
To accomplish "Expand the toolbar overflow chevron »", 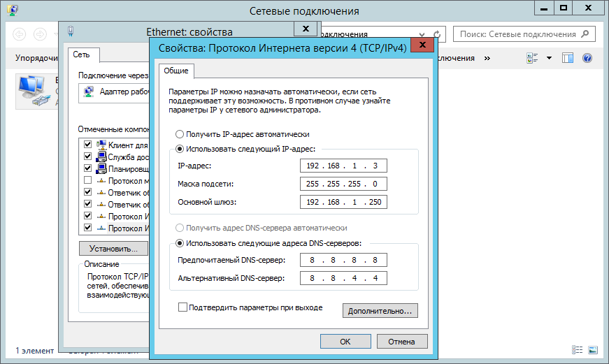I will (487, 58).
